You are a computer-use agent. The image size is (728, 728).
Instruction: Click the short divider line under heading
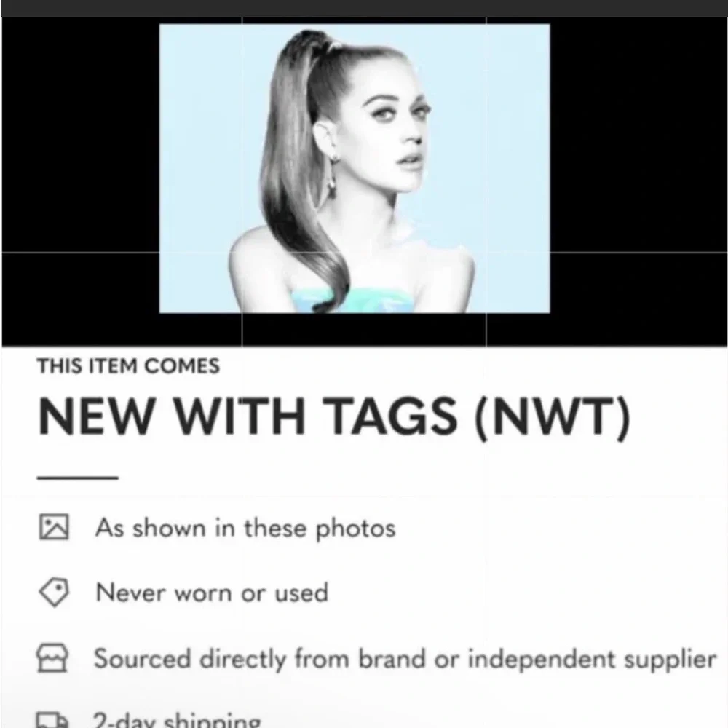[78, 478]
